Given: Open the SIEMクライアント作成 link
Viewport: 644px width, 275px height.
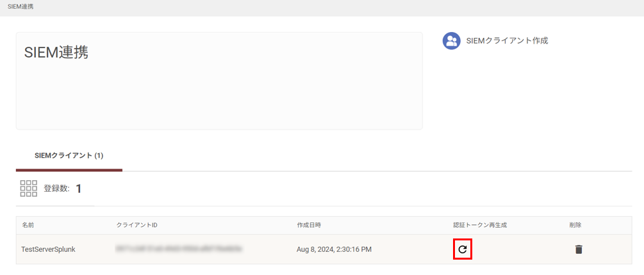Looking at the screenshot, I should [508, 40].
